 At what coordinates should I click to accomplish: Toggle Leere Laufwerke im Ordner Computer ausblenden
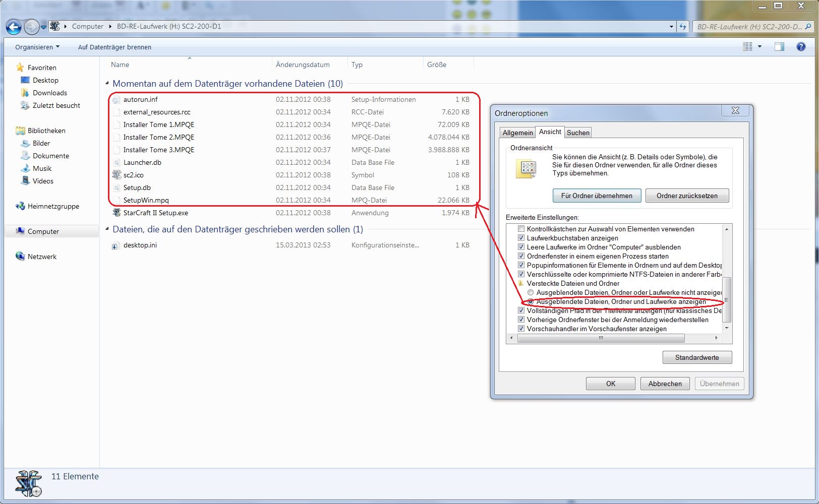(x=521, y=247)
